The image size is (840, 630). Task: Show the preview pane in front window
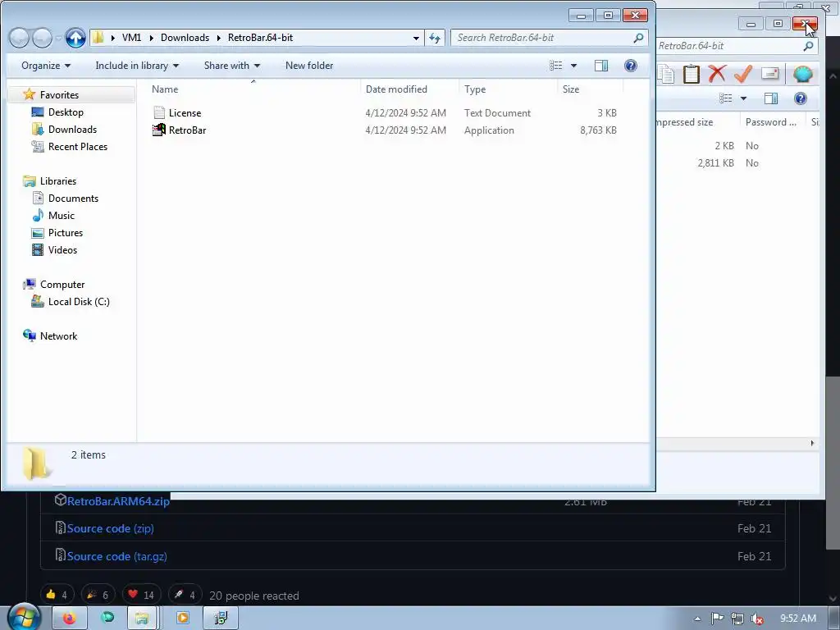[601, 66]
